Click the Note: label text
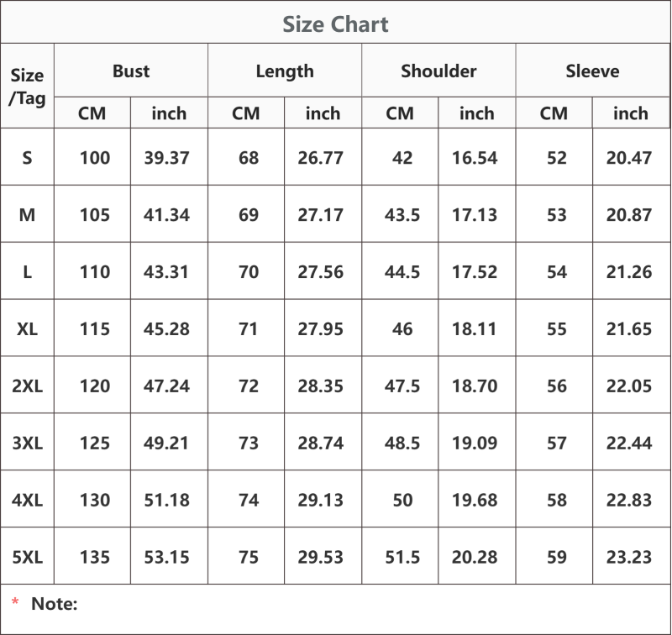 click(55, 604)
